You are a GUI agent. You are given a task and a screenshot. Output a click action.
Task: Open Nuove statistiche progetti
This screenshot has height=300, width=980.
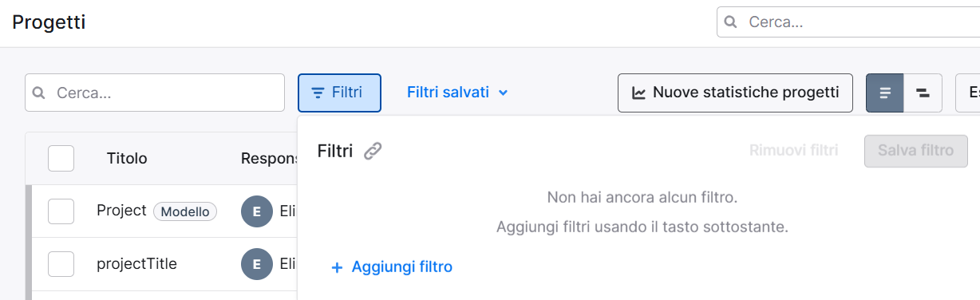point(735,93)
